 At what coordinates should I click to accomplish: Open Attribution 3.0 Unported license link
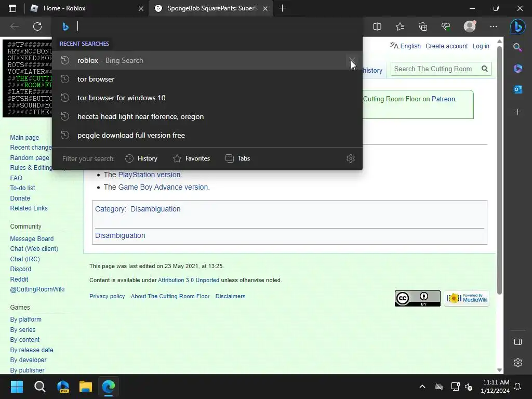189,280
